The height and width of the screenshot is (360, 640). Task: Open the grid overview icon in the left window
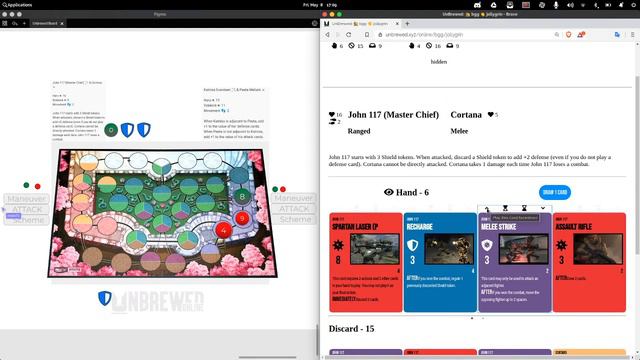click(5, 23)
